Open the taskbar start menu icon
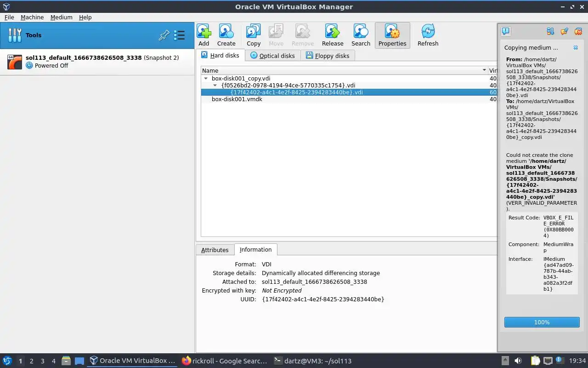Viewport: 588px width, 368px height. tap(7, 361)
